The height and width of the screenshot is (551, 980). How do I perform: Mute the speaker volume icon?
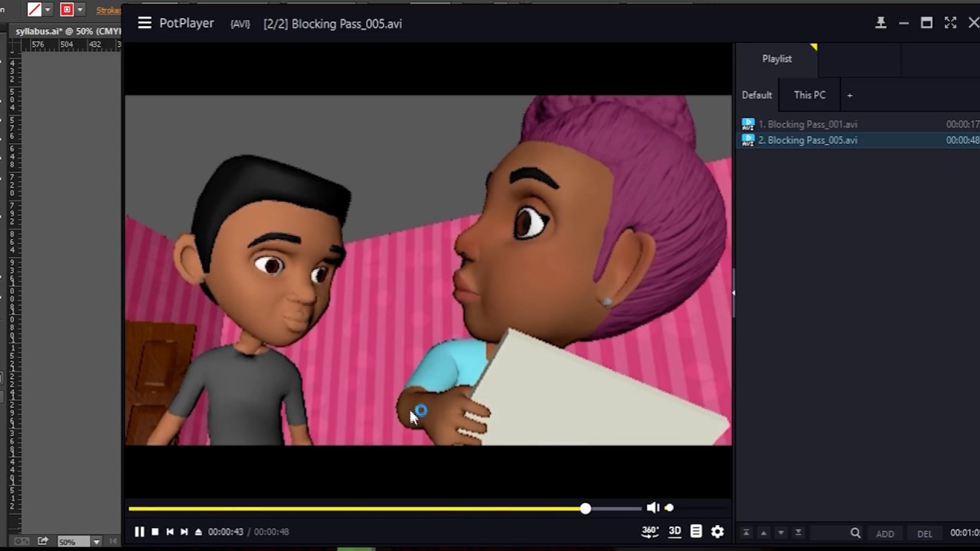(652, 507)
